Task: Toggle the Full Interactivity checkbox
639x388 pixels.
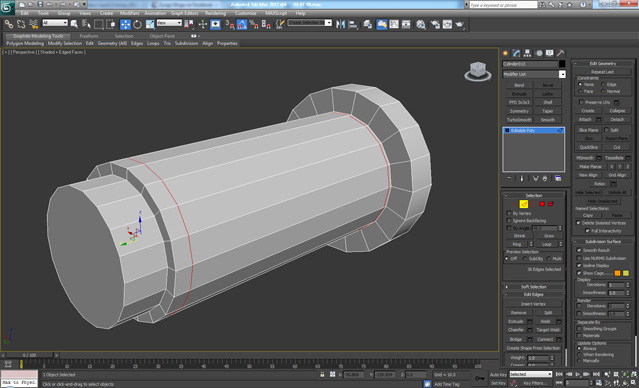Action: (587, 231)
